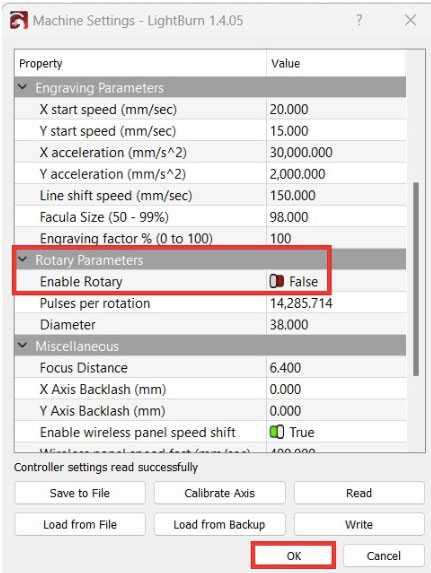Close the Machine Settings dialog
431x573 pixels.
(411, 20)
